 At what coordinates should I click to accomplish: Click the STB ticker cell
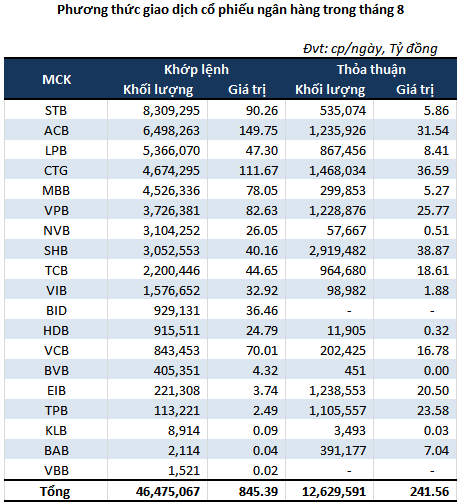[56, 111]
